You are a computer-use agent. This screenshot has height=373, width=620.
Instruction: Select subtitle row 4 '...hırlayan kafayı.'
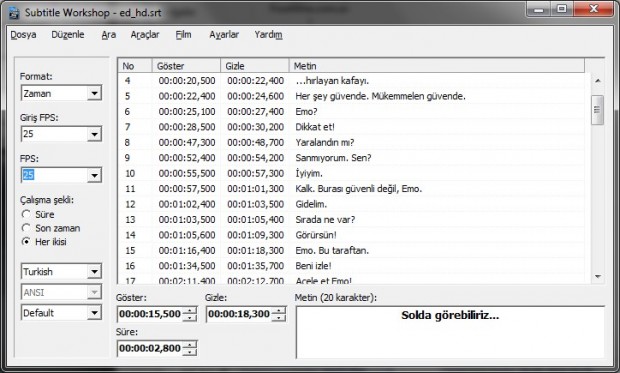351,81
